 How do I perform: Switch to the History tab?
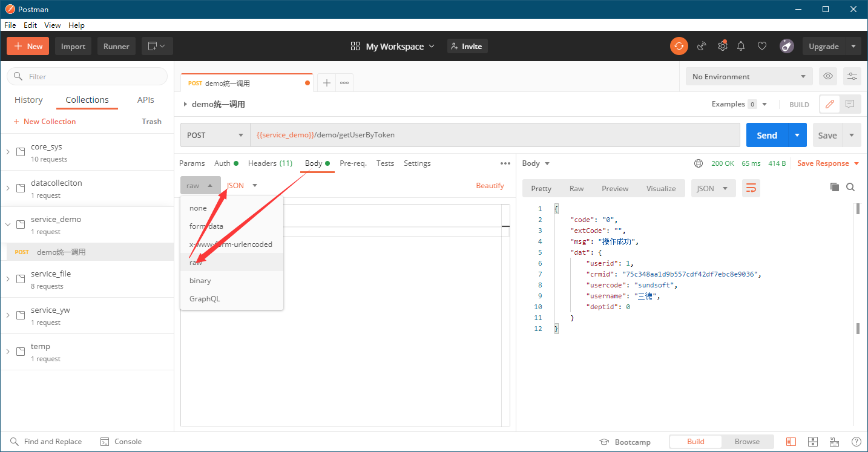[x=28, y=100]
